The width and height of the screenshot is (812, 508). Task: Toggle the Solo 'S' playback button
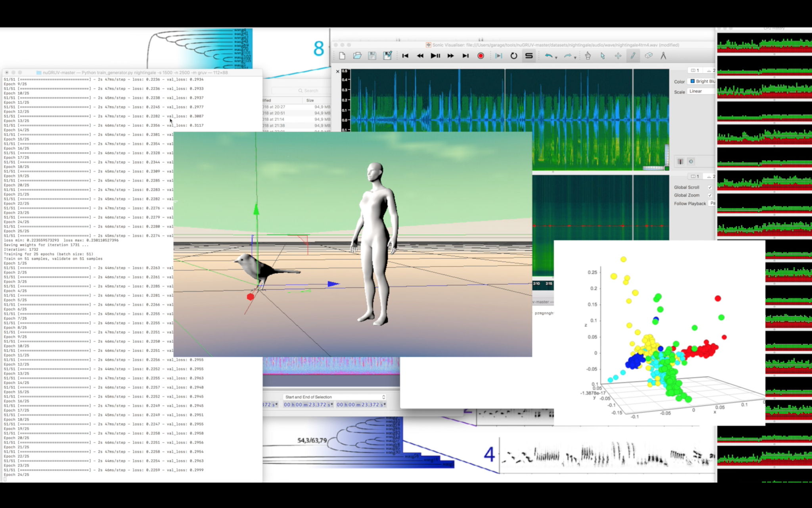[x=529, y=56]
